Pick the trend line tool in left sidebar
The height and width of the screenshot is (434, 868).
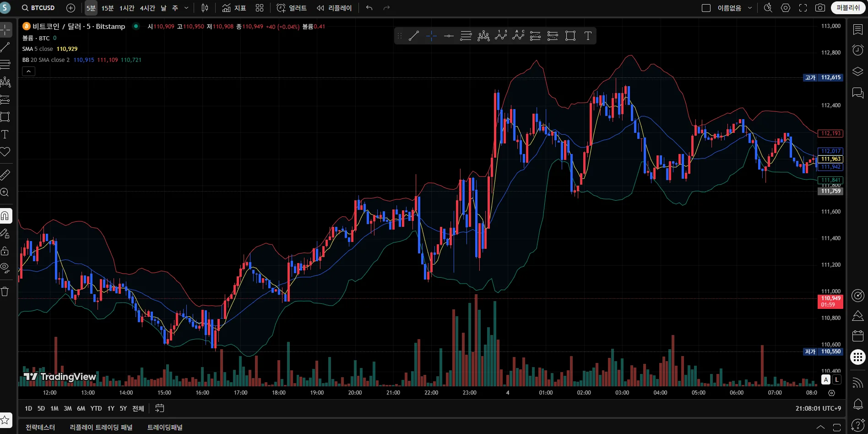click(x=5, y=47)
